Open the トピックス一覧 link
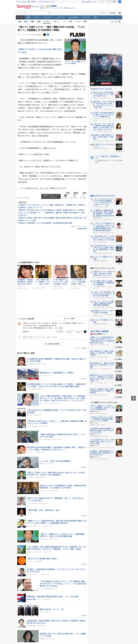138x644 pixels. (x=115, y=21)
